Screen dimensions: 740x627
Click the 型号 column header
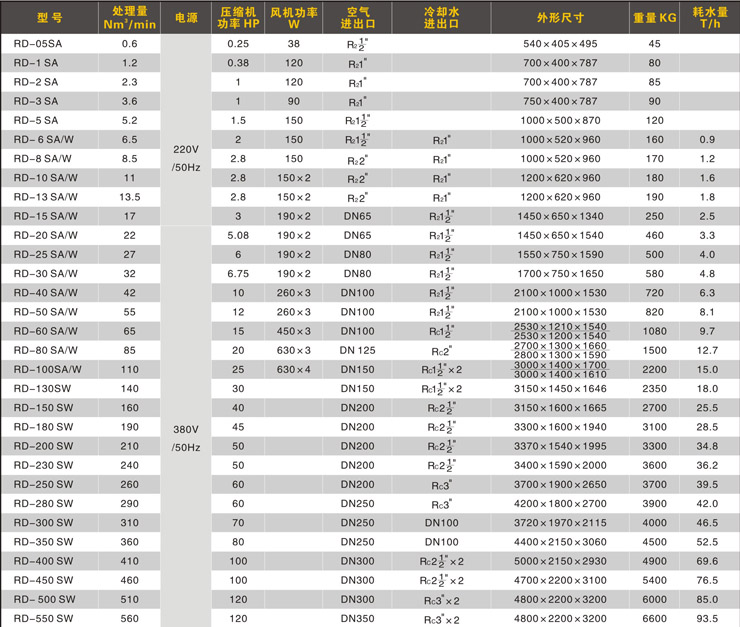(50, 18)
